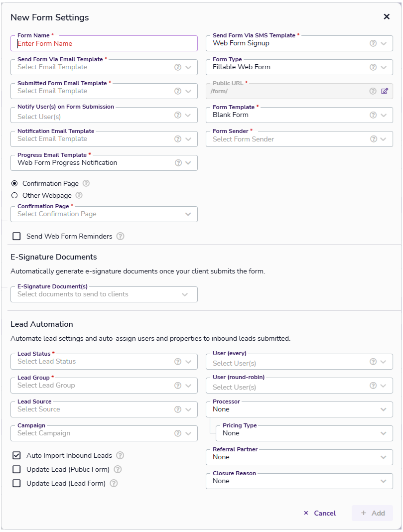Click the Cancel button

coord(319,513)
